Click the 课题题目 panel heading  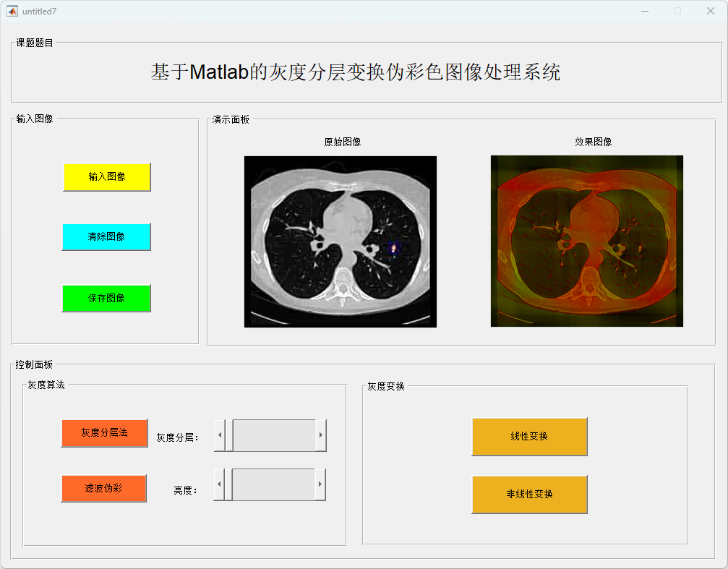35,43
